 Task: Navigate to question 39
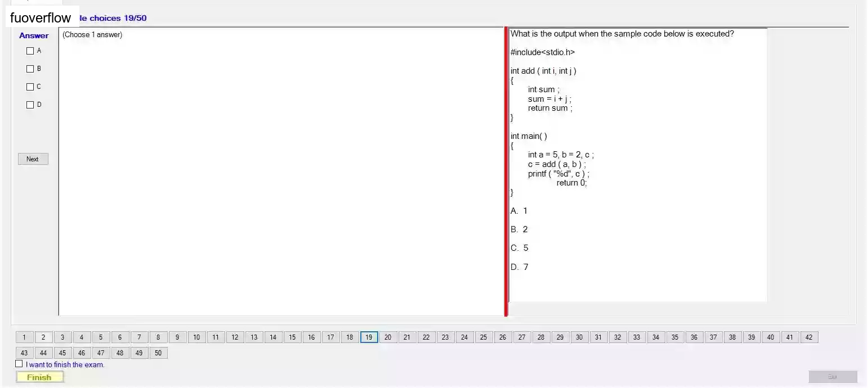[751, 337]
